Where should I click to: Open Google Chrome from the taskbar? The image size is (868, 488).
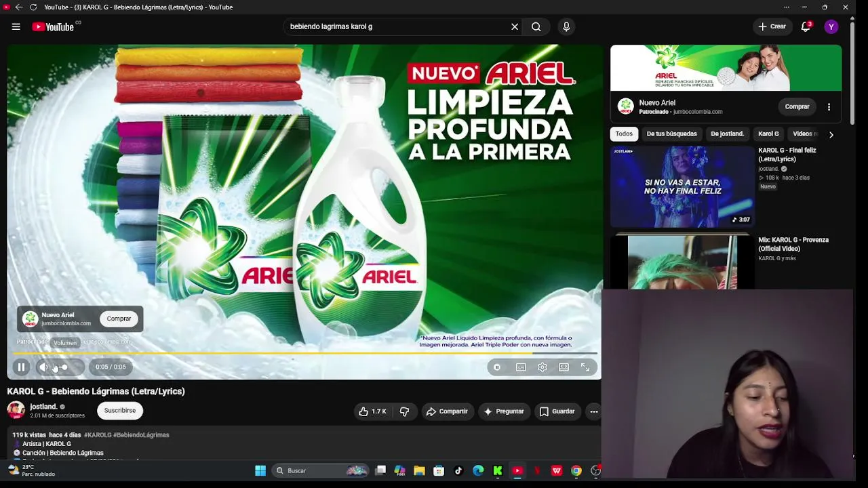pyautogui.click(x=576, y=470)
